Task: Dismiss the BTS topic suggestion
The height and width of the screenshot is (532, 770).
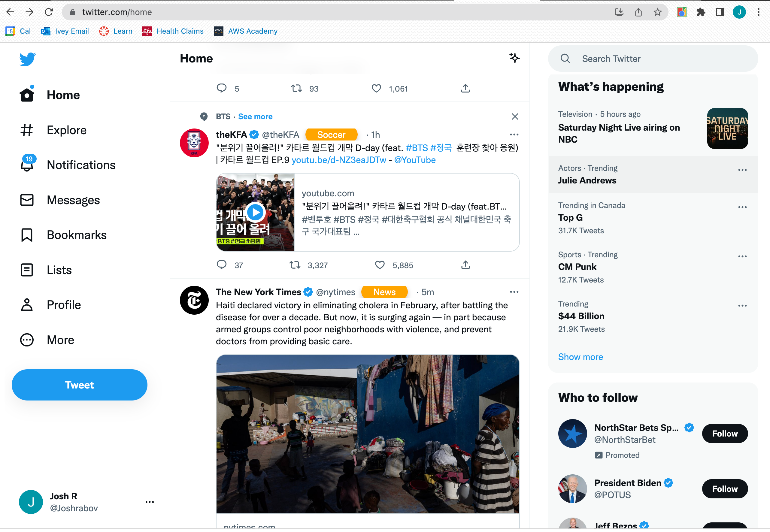Action: pos(515,116)
